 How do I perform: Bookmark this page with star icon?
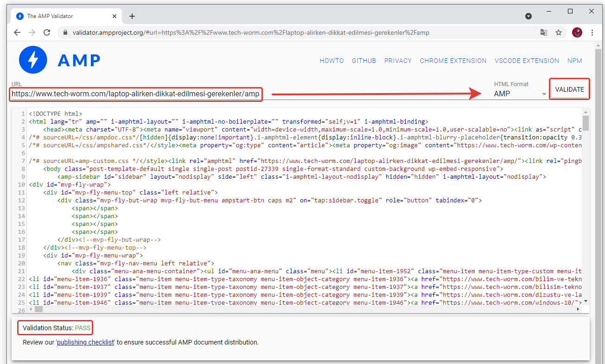(x=559, y=32)
